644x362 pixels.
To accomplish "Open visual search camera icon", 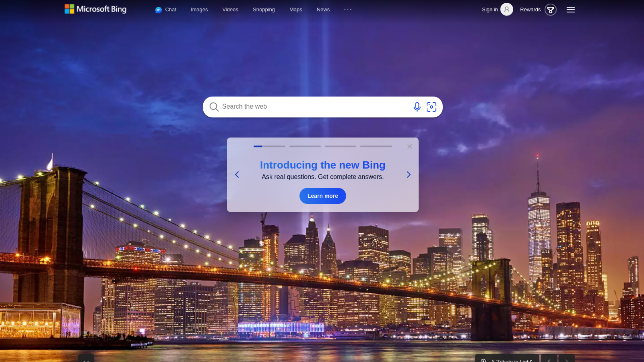I will tap(431, 107).
